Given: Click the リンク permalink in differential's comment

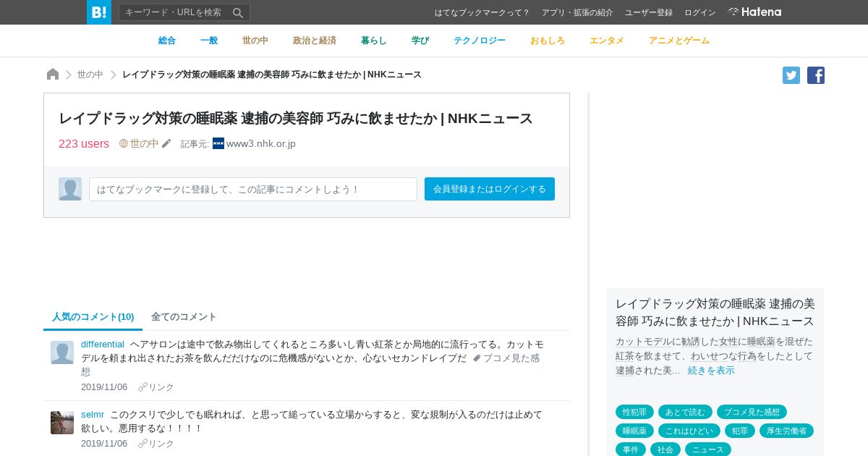Looking at the screenshot, I should 156,387.
